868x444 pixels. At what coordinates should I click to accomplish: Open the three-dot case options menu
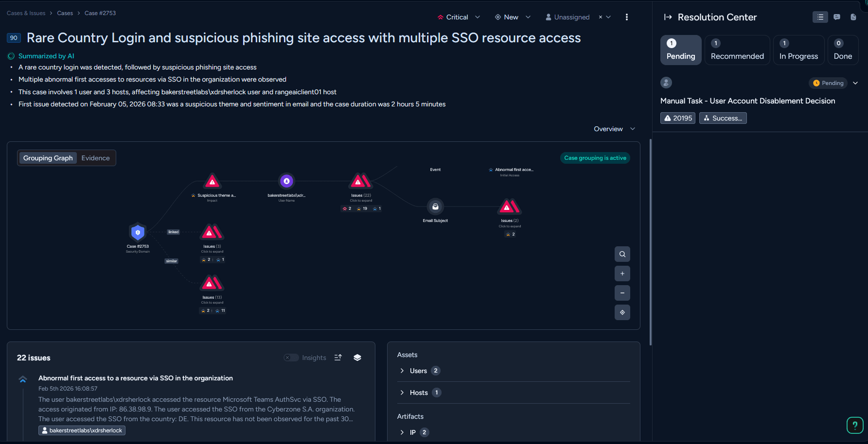(x=626, y=17)
